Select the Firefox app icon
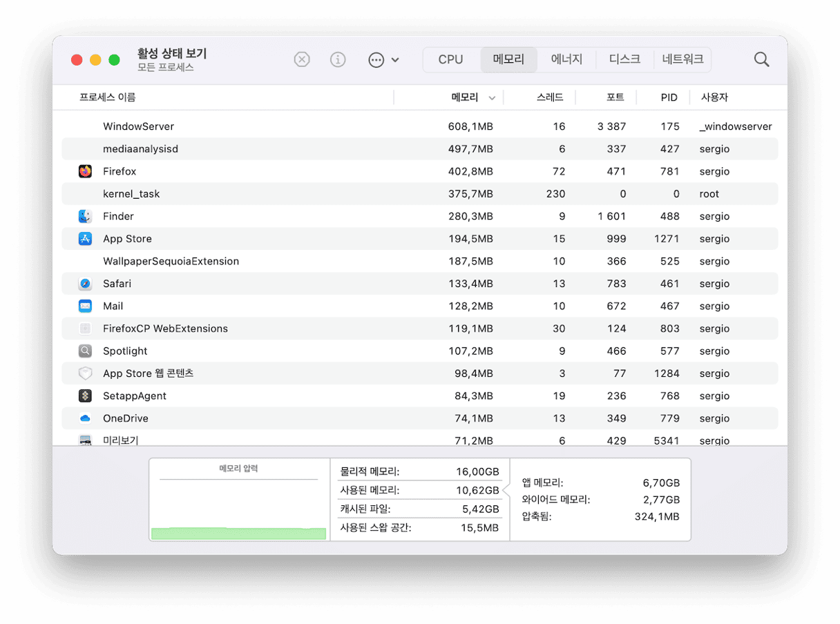 pos(85,171)
